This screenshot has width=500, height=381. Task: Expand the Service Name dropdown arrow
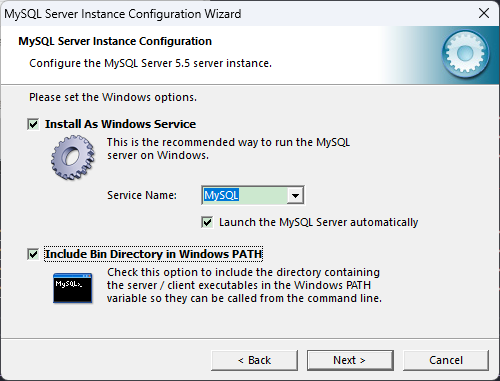coord(295,195)
